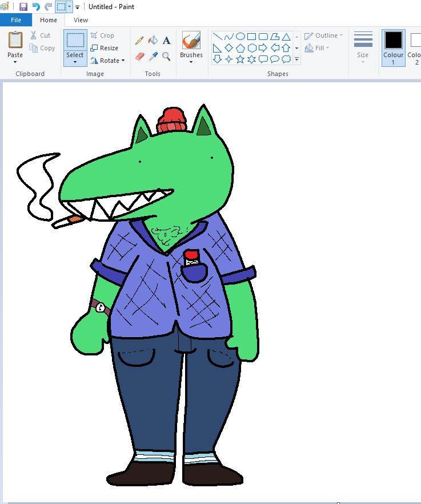Click the Save icon in title bar
The height and width of the screenshot is (504, 421).
(x=23, y=7)
